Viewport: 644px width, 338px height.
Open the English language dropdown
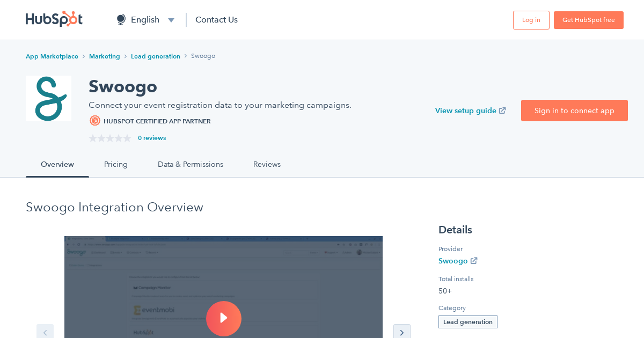(x=145, y=19)
